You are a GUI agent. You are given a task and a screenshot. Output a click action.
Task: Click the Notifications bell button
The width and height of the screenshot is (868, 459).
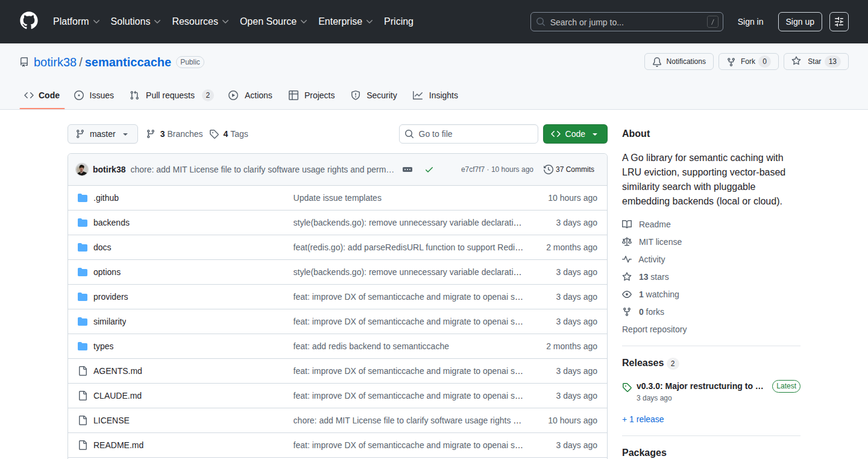tap(679, 62)
